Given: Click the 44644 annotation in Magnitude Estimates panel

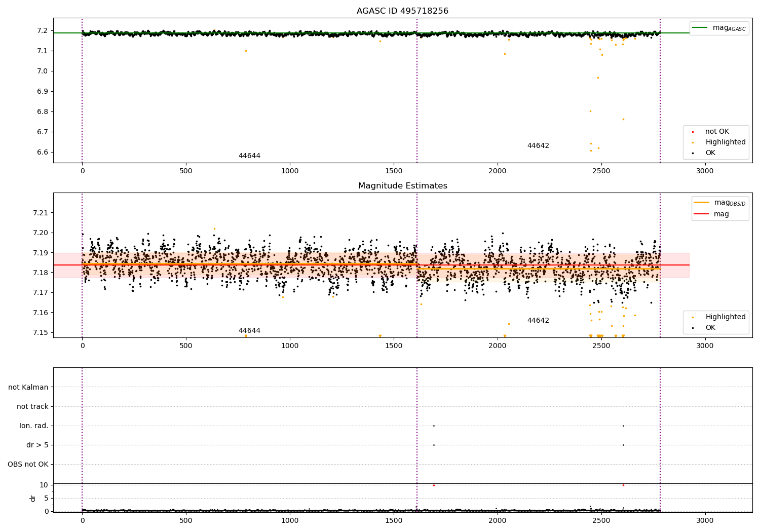Looking at the screenshot, I should (x=249, y=331).
